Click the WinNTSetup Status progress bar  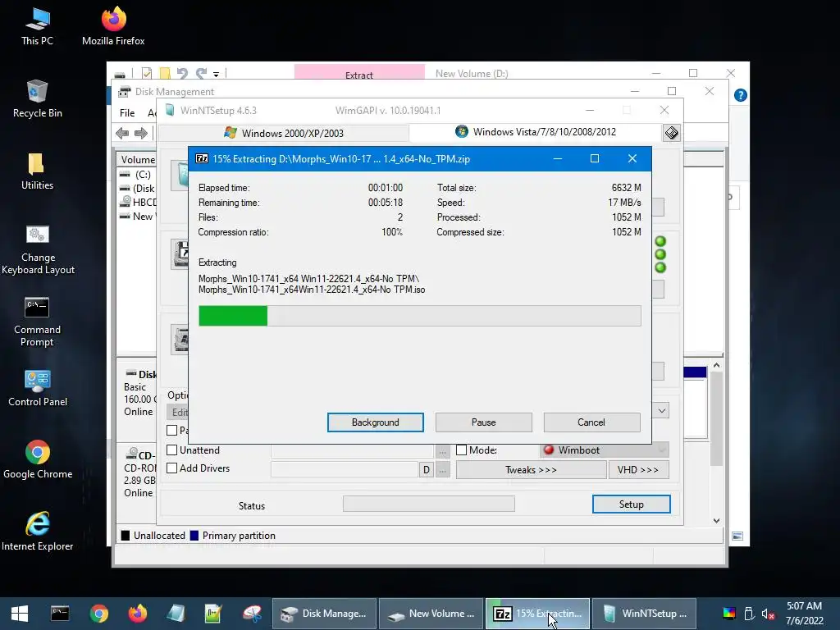pyautogui.click(x=428, y=504)
